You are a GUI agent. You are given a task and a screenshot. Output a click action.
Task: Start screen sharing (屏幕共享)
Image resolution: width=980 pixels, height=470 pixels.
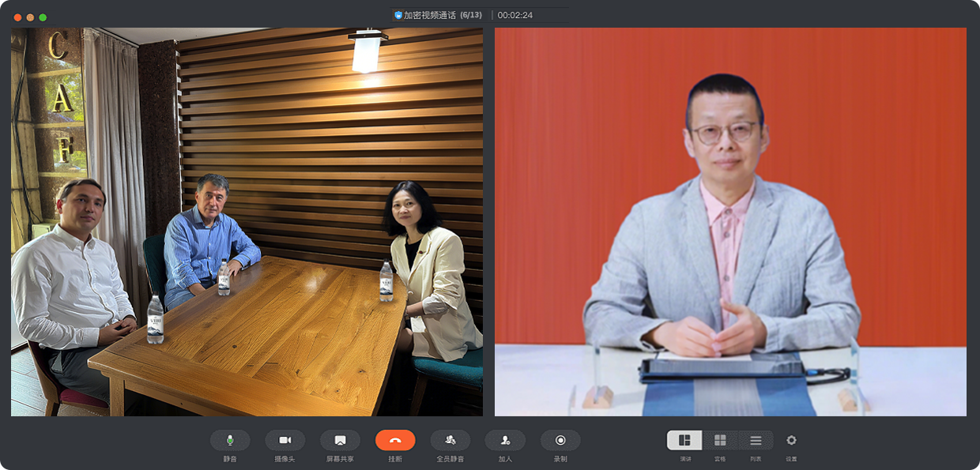[340, 440]
